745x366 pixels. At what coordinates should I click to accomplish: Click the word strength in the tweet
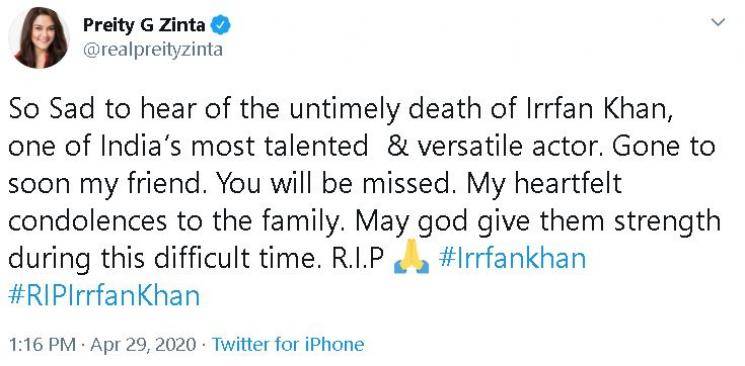[x=667, y=222]
